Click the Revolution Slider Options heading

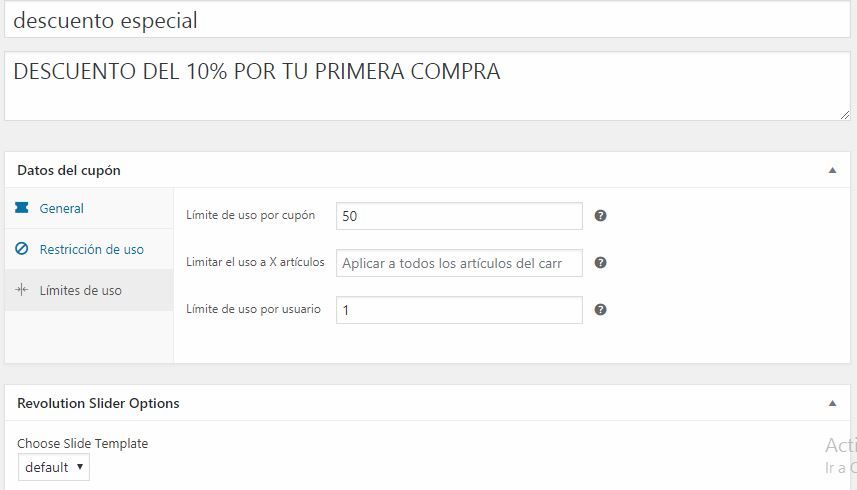(x=98, y=403)
